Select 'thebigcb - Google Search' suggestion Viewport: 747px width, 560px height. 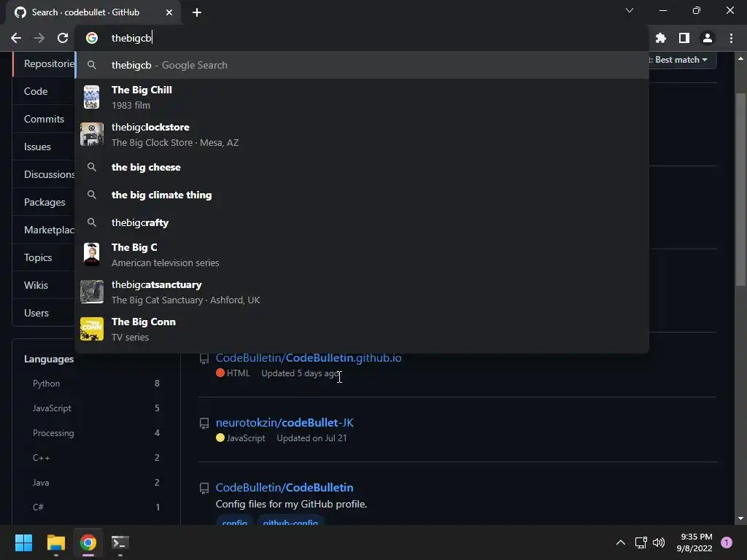click(x=362, y=65)
